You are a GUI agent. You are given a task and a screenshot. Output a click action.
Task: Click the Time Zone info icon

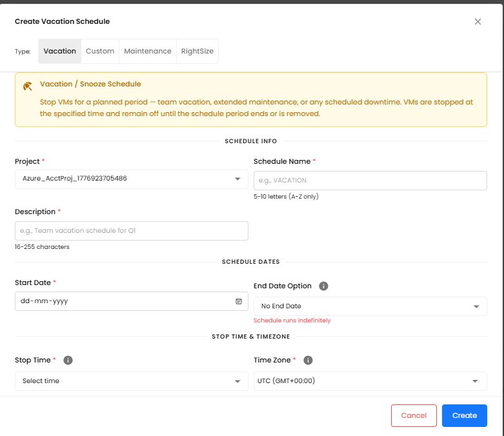[x=308, y=360]
